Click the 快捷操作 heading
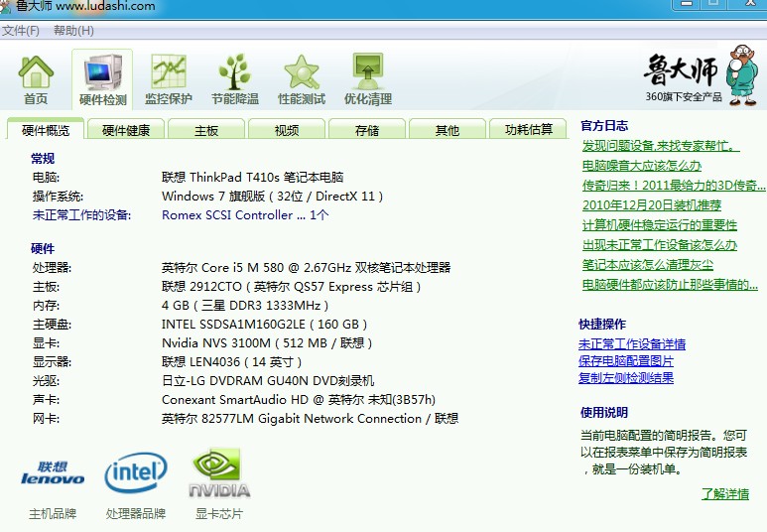 [602, 324]
